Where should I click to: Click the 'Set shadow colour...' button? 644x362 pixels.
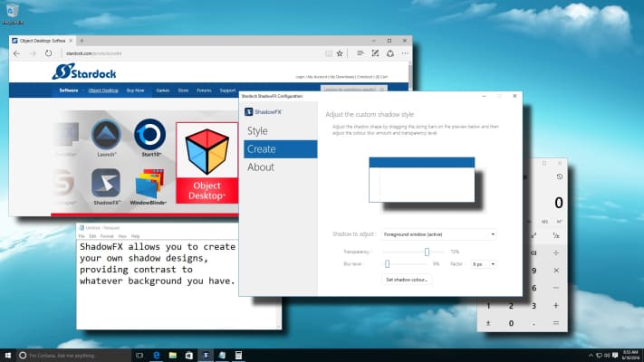click(408, 279)
